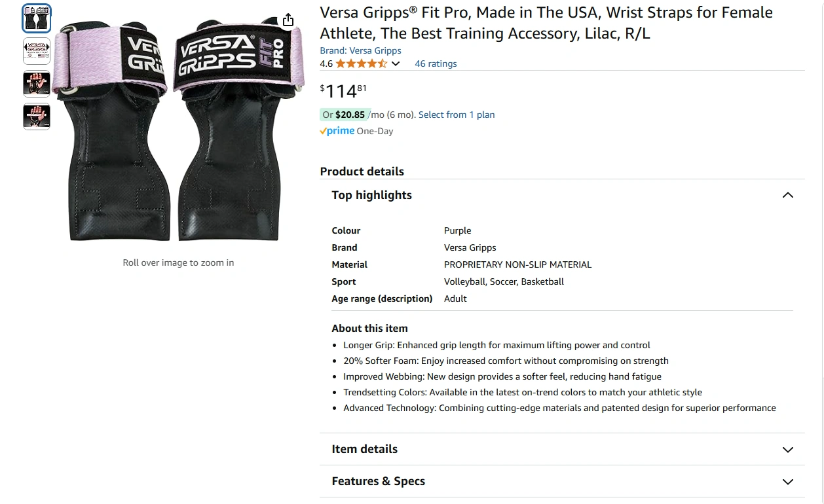Click the Top highlights heading

[x=371, y=195]
